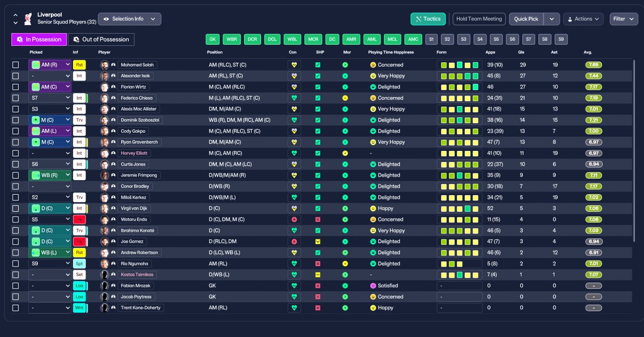Click Salah's 7.65 average rating pill
Viewport: 644px width, 337px height.
pos(594,65)
